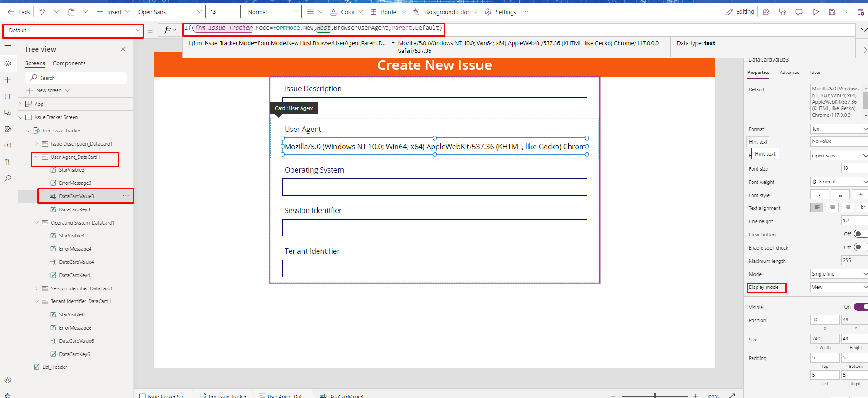Open the Default property selector dropdown
The height and width of the screenshot is (398, 868).
tap(73, 31)
